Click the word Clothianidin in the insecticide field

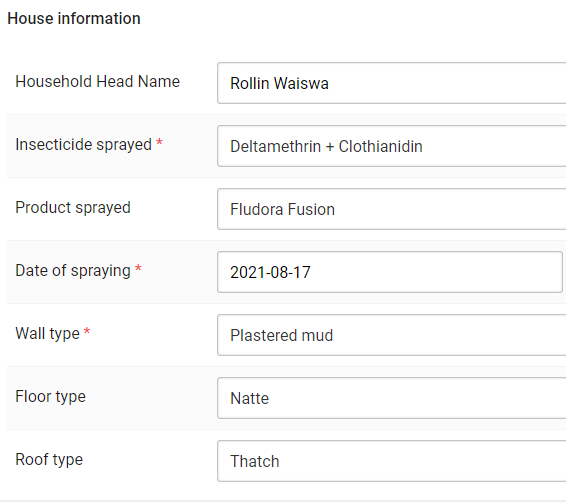coord(380,147)
